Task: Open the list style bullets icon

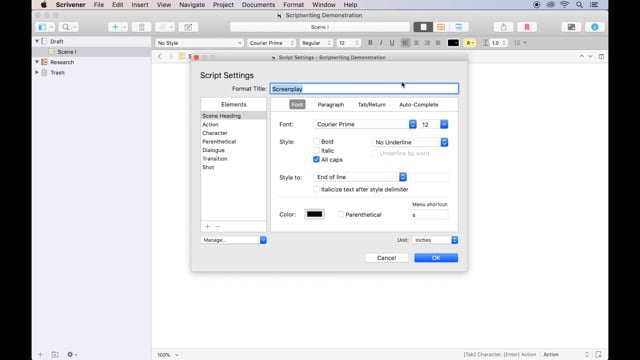Action: pyautogui.click(x=520, y=43)
